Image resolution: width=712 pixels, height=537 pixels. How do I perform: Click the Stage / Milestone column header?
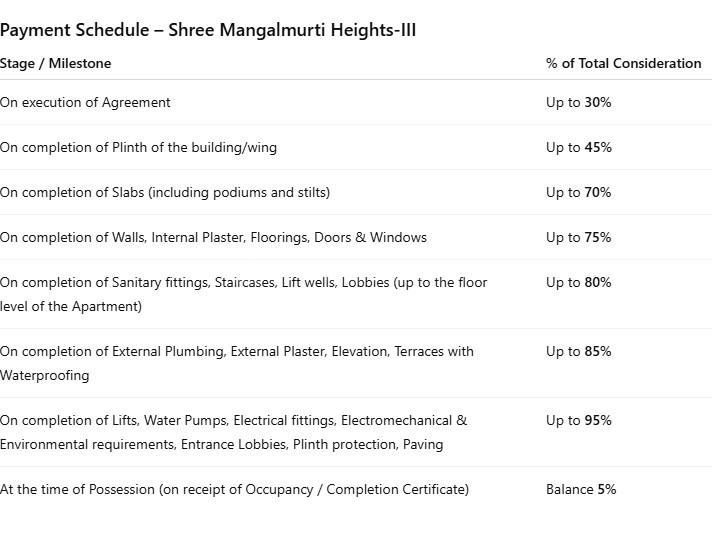click(56, 63)
